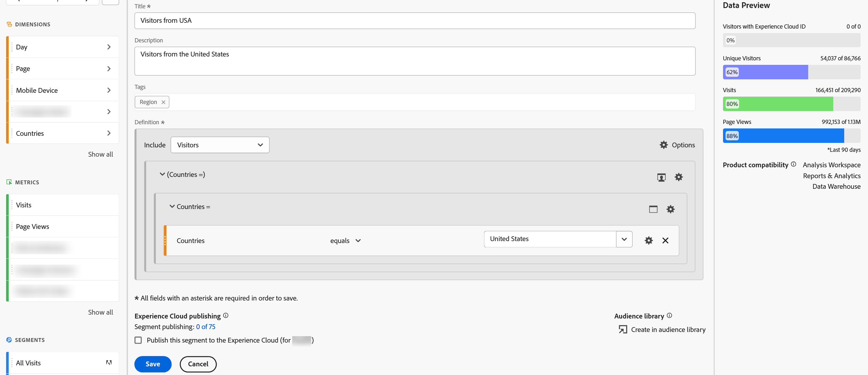Click the Countries label in the rule row

[x=190, y=240]
